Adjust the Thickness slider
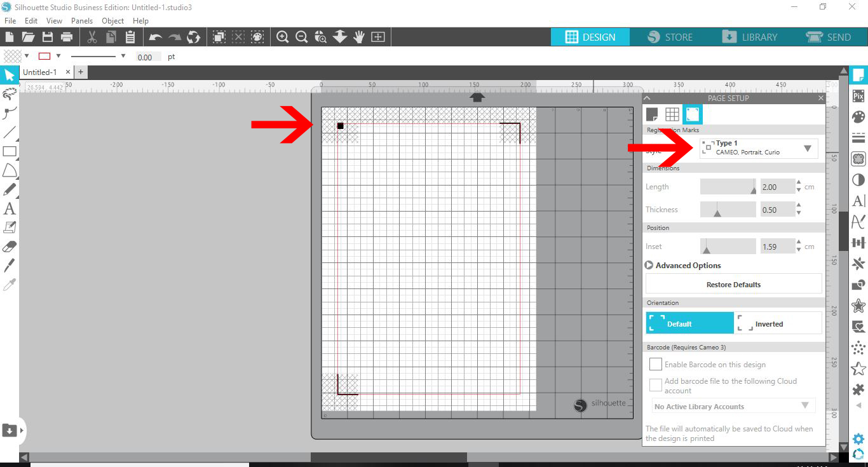 click(728, 210)
